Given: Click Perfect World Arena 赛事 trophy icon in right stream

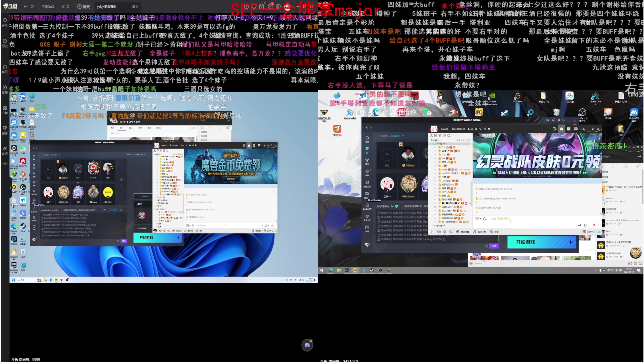Looking at the screenshot, I should [x=367, y=161].
